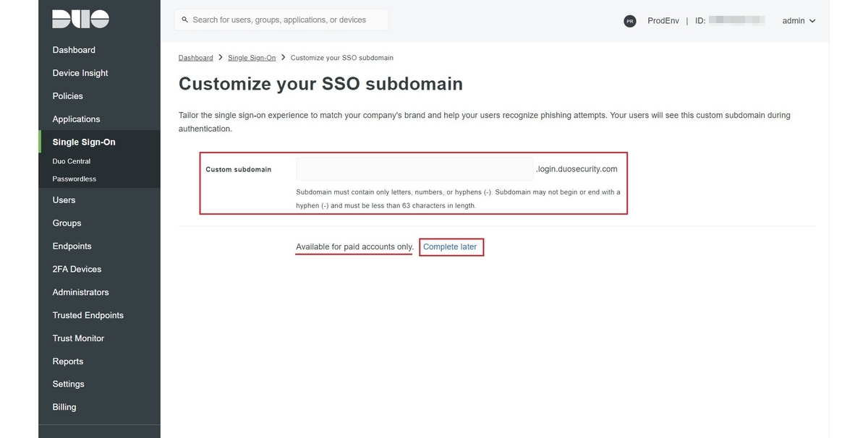View Reports section
The width and height of the screenshot is (868, 438).
[x=68, y=361]
